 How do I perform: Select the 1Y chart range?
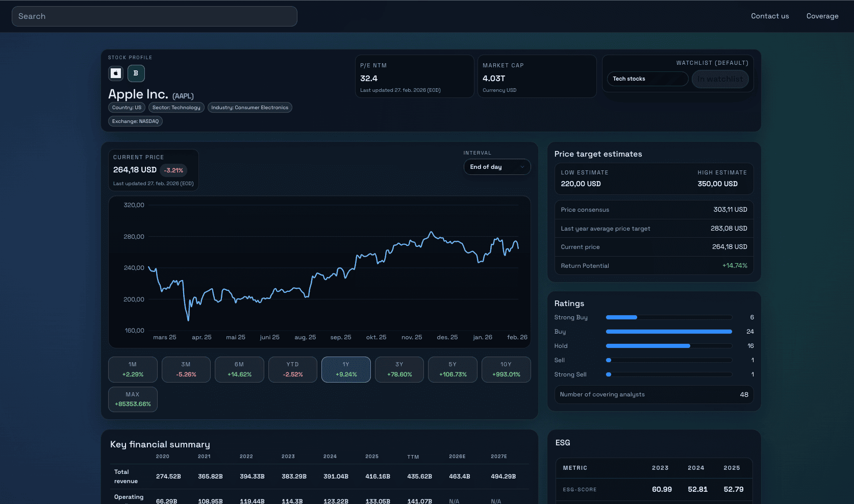point(346,369)
